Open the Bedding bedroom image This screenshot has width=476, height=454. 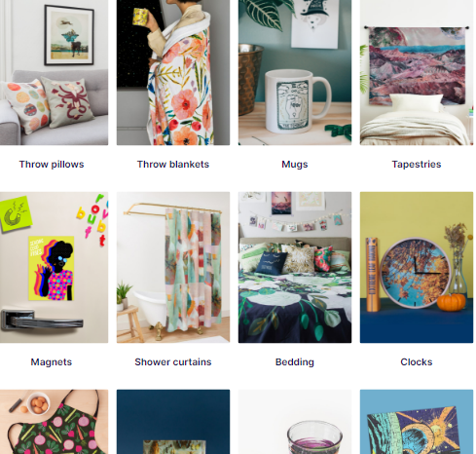pyautogui.click(x=295, y=267)
